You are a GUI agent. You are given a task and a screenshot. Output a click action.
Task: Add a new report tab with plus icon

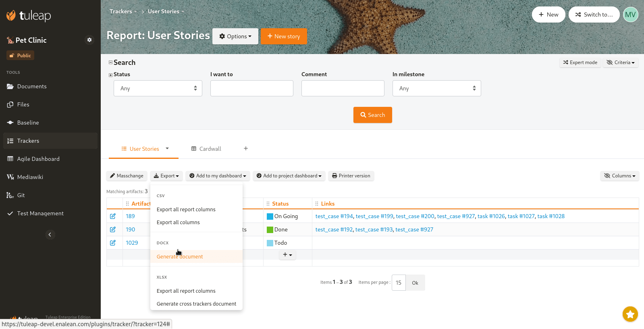pyautogui.click(x=246, y=148)
